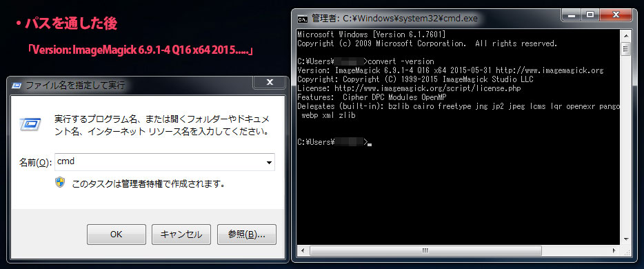Click the last C:¥Users prompt line with cursor
Image resolution: width=644 pixels, height=269 pixels.
click(334, 143)
